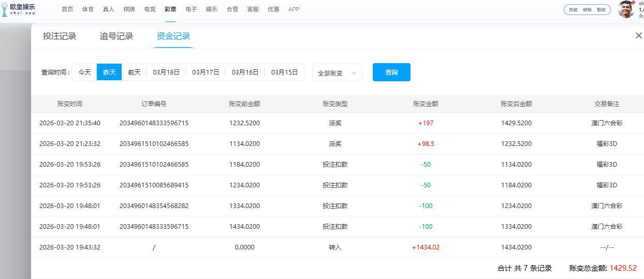The image size is (644, 279).
Task: Select 今天 as query time
Action: (x=84, y=72)
